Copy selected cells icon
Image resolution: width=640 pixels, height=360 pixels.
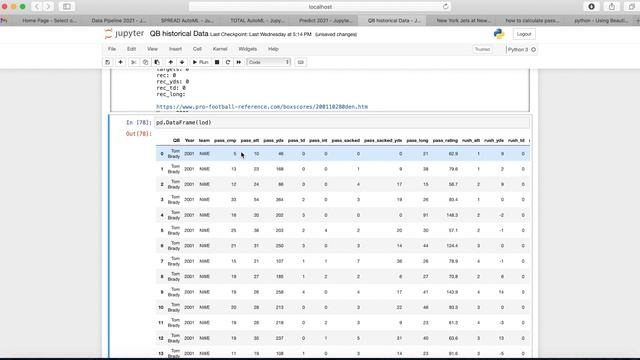pos(145,62)
